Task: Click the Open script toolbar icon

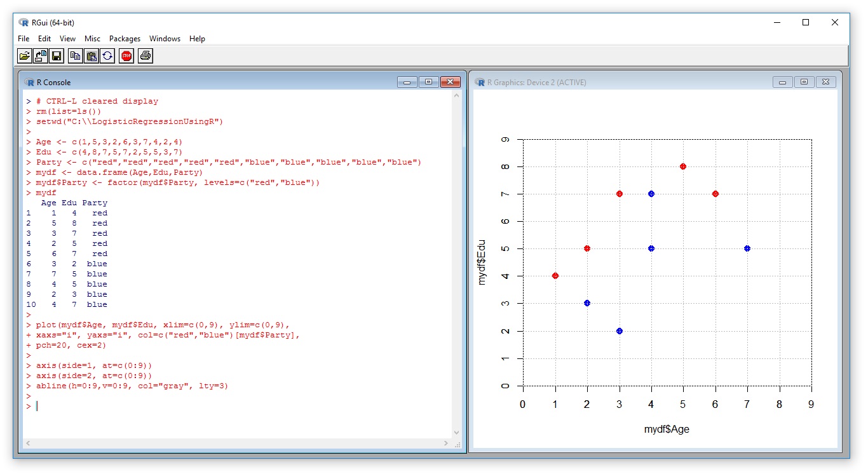Action: click(25, 56)
